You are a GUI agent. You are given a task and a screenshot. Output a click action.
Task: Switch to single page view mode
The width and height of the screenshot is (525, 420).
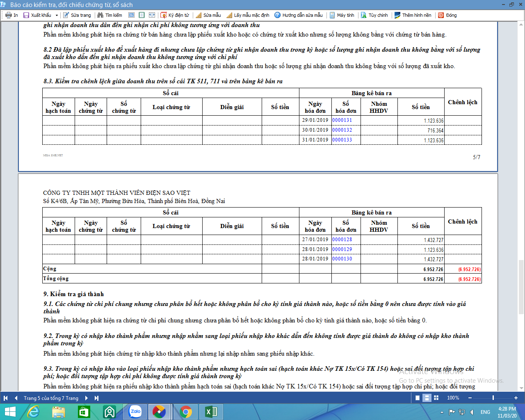418,398
